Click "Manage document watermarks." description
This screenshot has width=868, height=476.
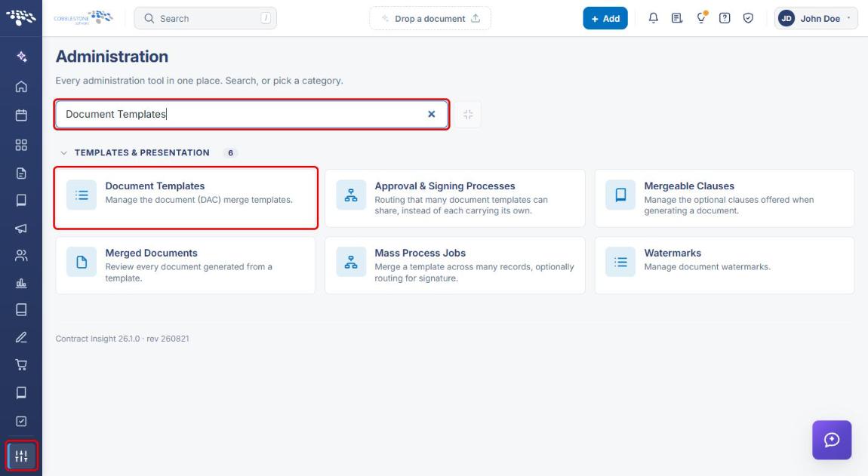point(707,267)
